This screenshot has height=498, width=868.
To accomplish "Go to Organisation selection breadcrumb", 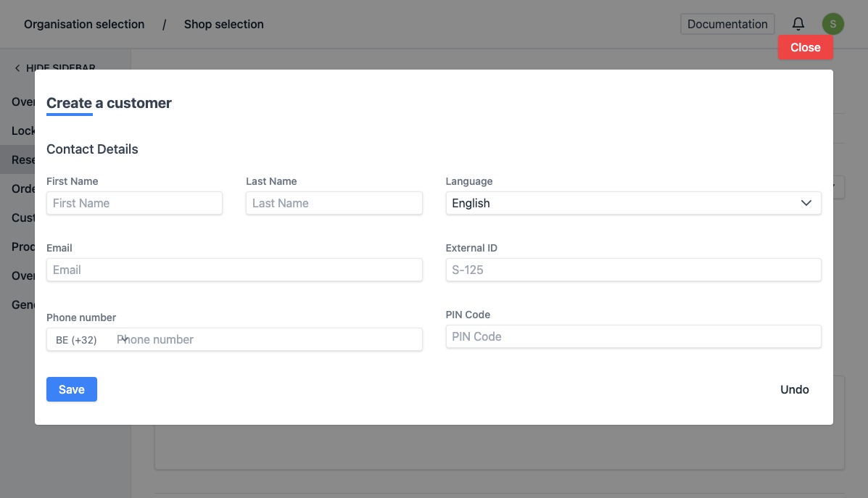I will [84, 24].
